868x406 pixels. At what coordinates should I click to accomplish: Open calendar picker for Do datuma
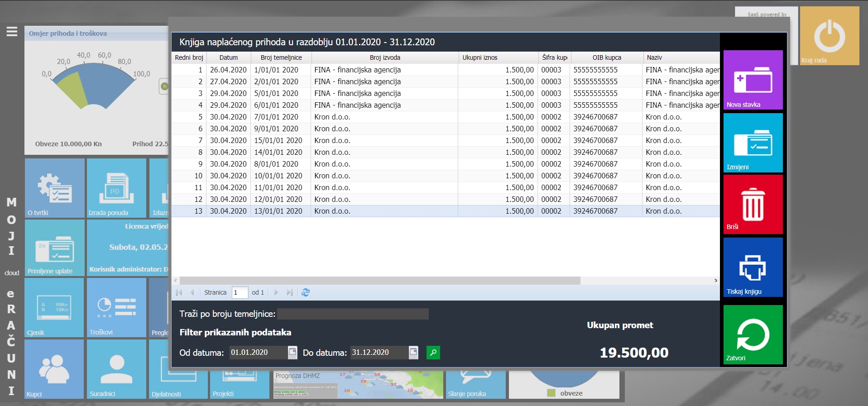click(x=413, y=352)
